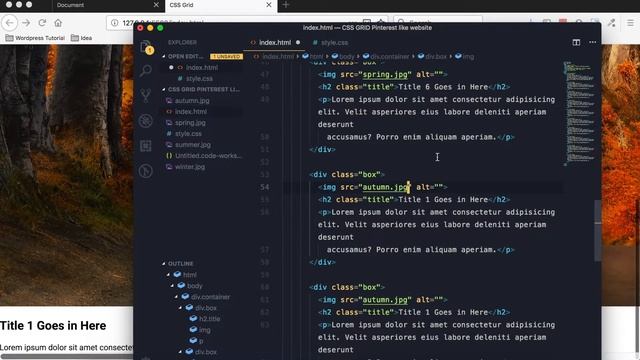The image size is (640, 360).
Task: Select style.css under Open Editors
Action: (199, 78)
